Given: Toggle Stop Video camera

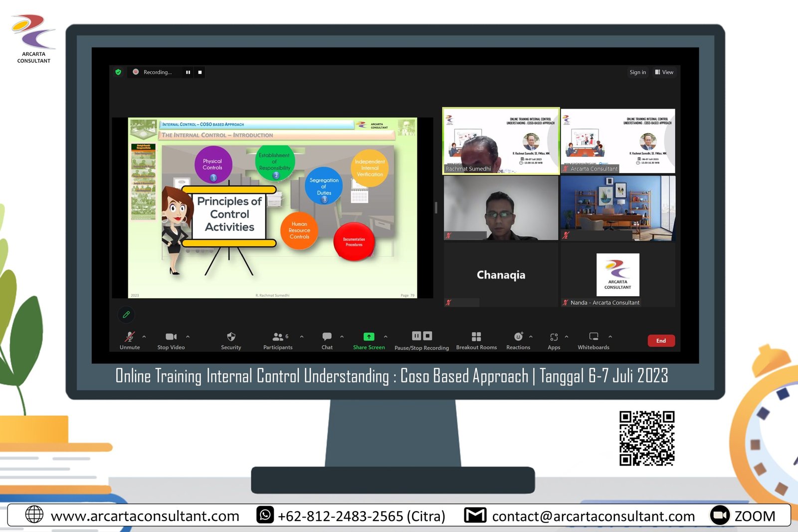Looking at the screenshot, I should click(171, 337).
